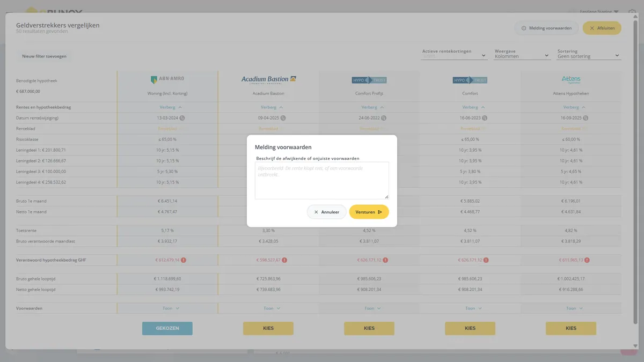Click the icon beside date 16-06-2023
Screen dimensions: 644x362
(485, 117)
